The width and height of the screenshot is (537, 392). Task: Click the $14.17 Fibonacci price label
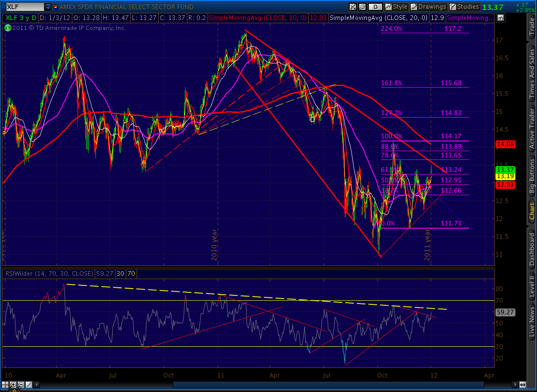[451, 136]
